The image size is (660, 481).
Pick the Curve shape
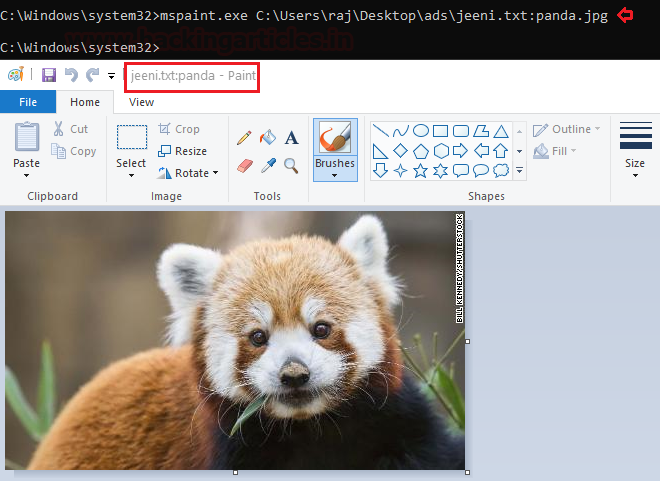tap(400, 131)
